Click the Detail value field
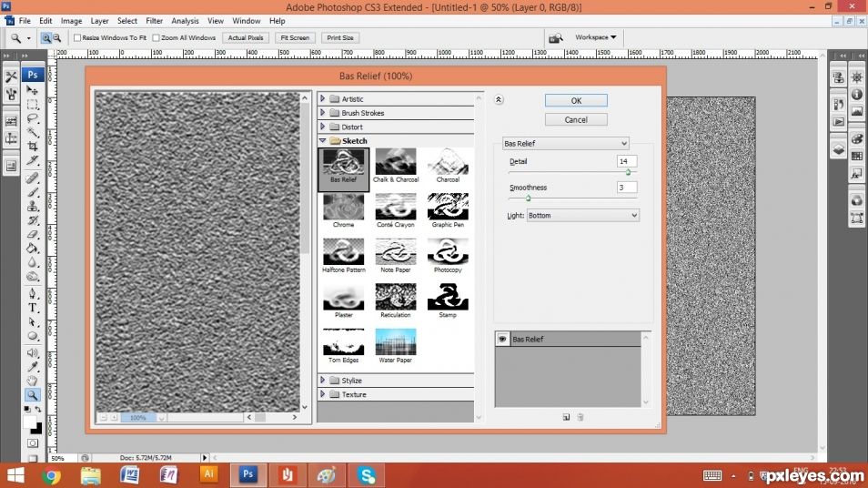The image size is (868, 488). point(627,161)
